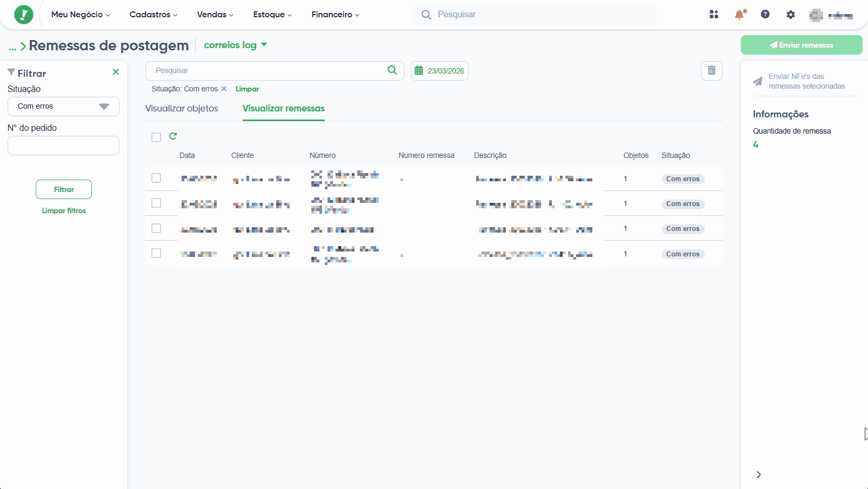The height and width of the screenshot is (489, 868).
Task: Check the last remessa row checkbox
Action: tap(156, 253)
